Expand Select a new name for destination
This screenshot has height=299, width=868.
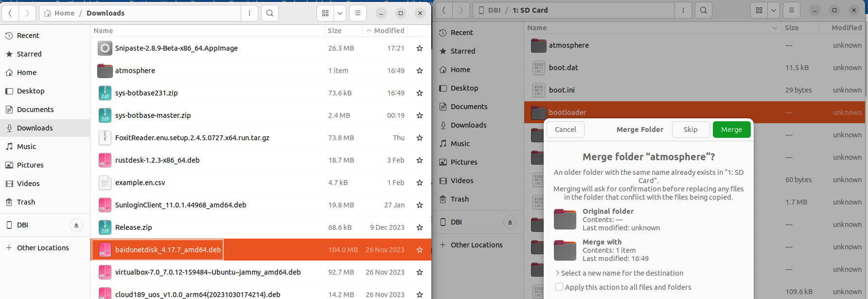(x=557, y=273)
